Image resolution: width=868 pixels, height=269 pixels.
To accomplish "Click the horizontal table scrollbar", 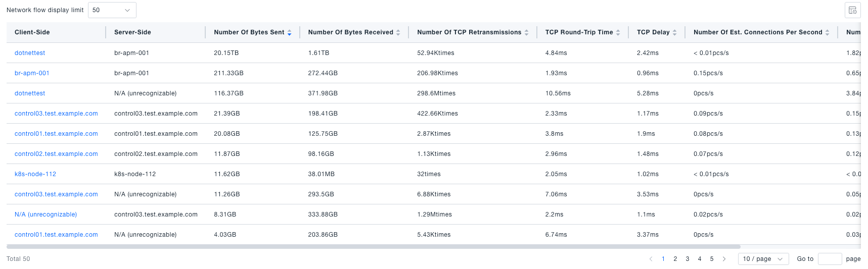I will (373, 247).
